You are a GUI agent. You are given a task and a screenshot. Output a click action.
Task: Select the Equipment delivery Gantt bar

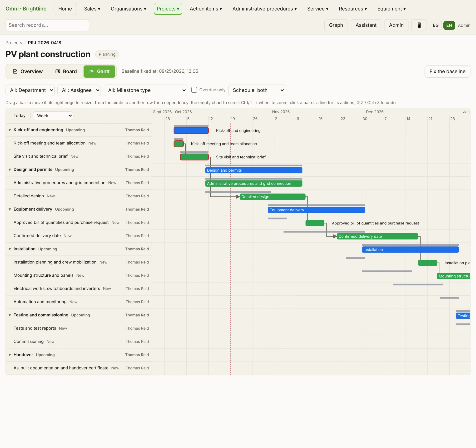(316, 210)
